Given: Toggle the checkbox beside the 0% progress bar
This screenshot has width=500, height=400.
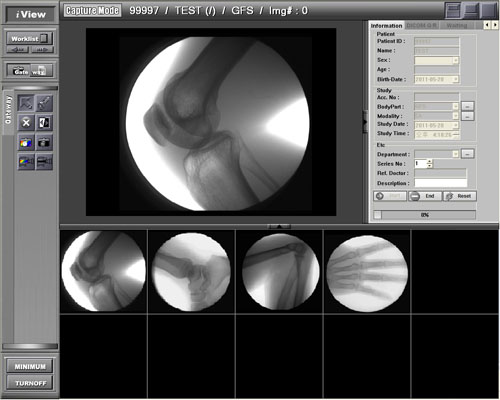Looking at the screenshot, I should point(377,215).
